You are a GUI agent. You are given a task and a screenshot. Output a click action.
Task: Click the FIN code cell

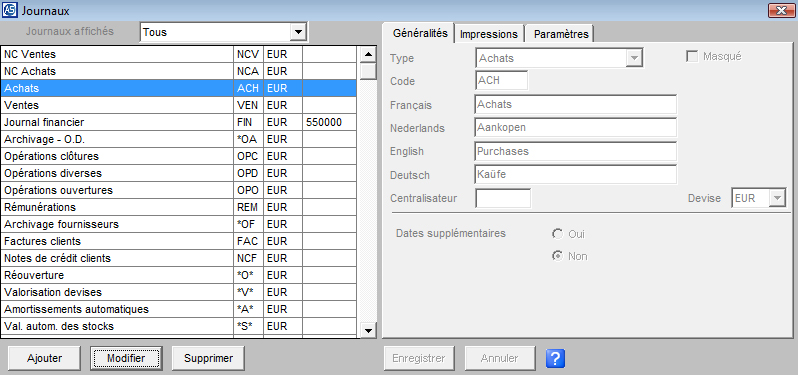[248, 122]
